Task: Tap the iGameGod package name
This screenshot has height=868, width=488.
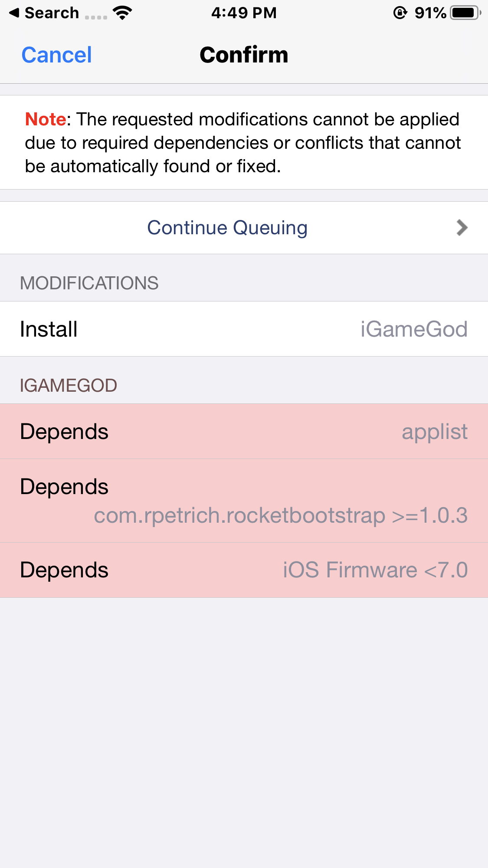Action: [414, 329]
